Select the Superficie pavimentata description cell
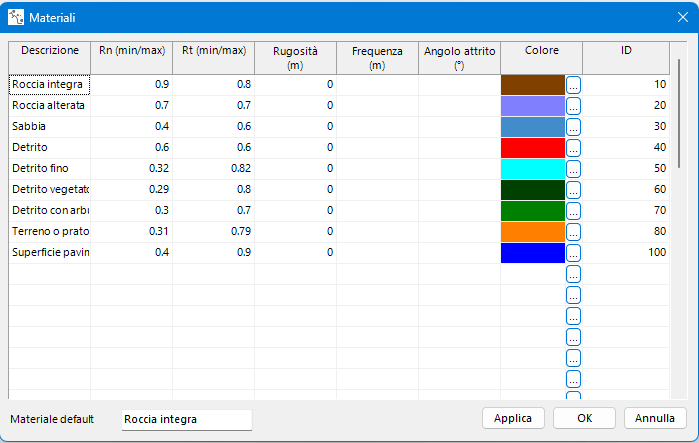 click(x=49, y=252)
